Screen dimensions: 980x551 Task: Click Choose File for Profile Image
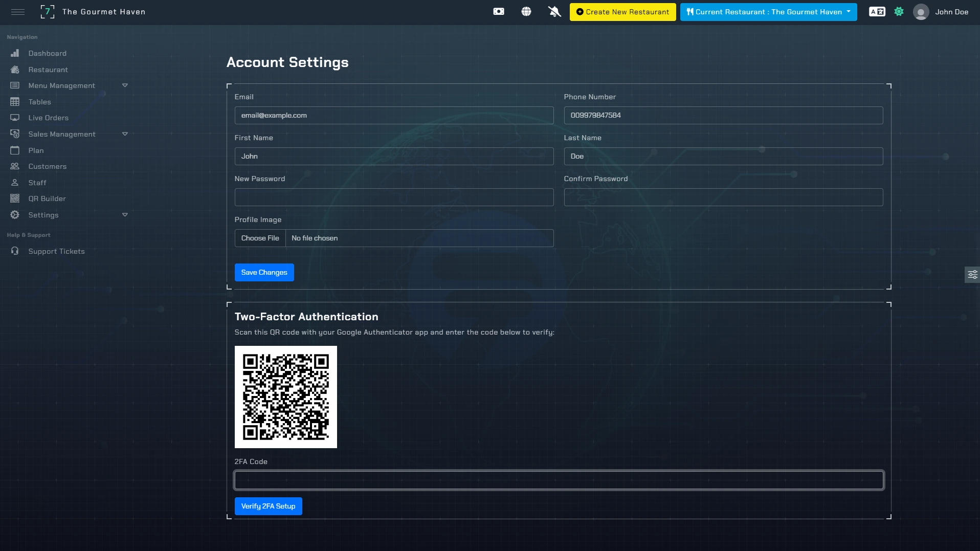[x=260, y=238]
